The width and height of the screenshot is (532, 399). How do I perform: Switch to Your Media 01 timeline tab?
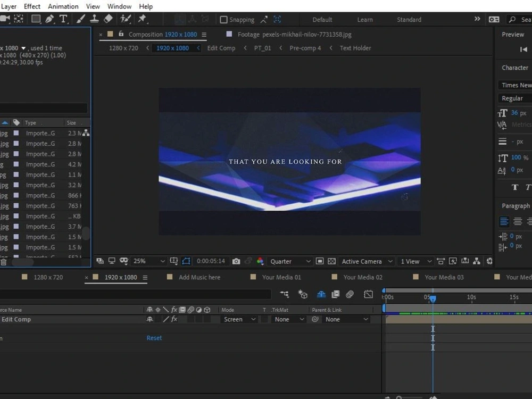tap(281, 277)
